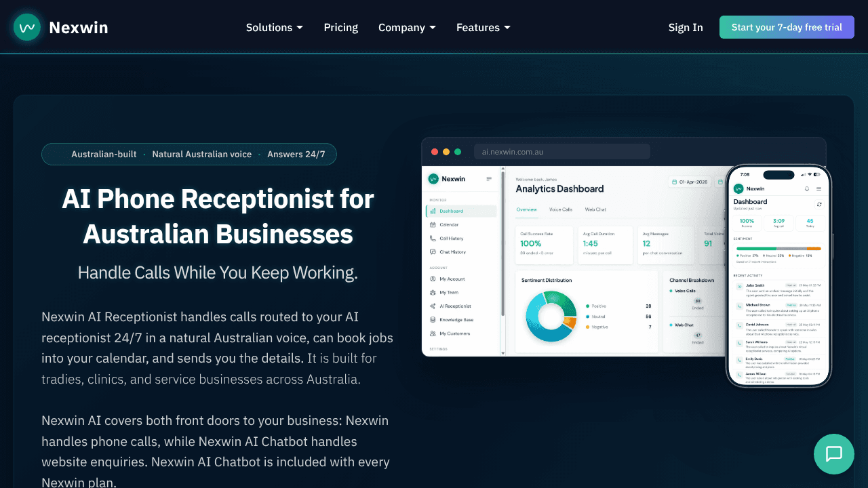Click the refresh icon on phone Dashboard
868x488 pixels.
819,203
